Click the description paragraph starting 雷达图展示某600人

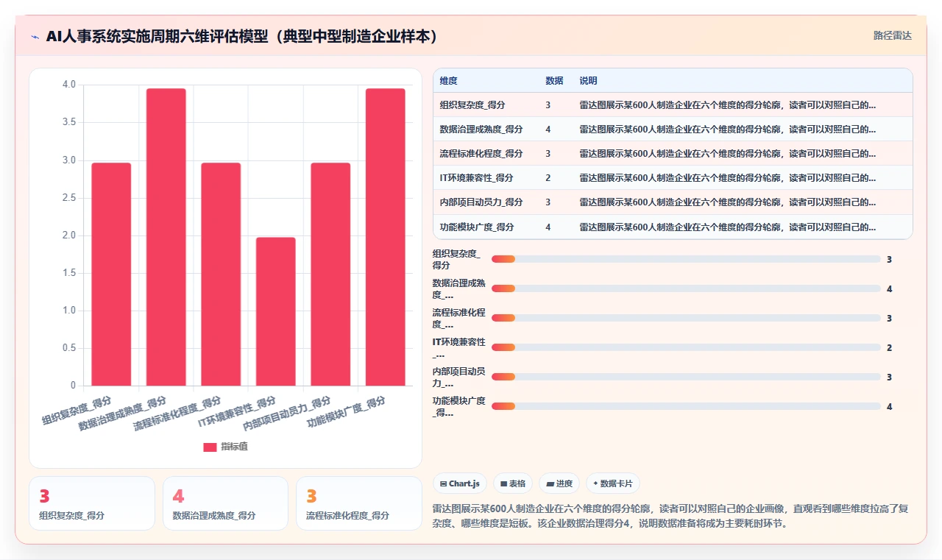[x=670, y=517]
